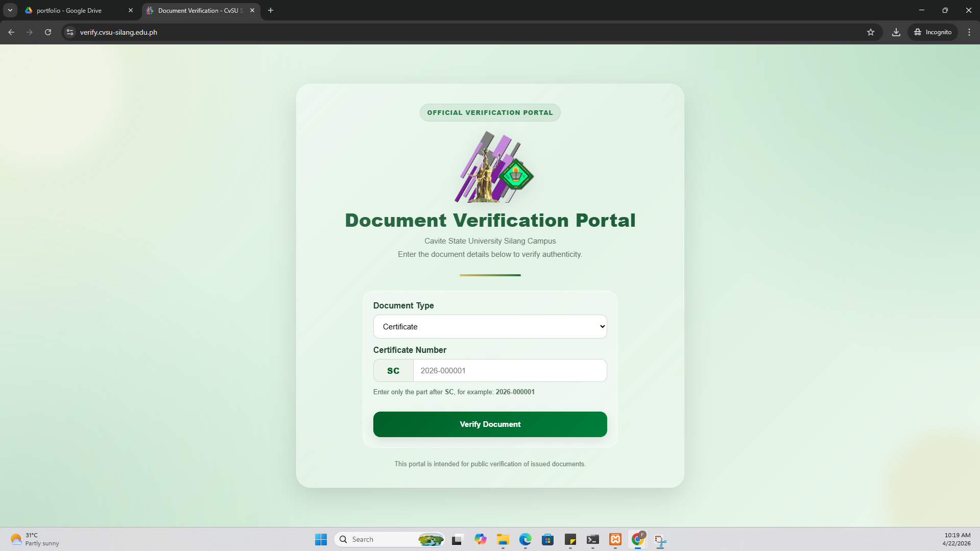The image size is (980, 551).
Task: Minimize the browser window
Action: click(x=922, y=10)
